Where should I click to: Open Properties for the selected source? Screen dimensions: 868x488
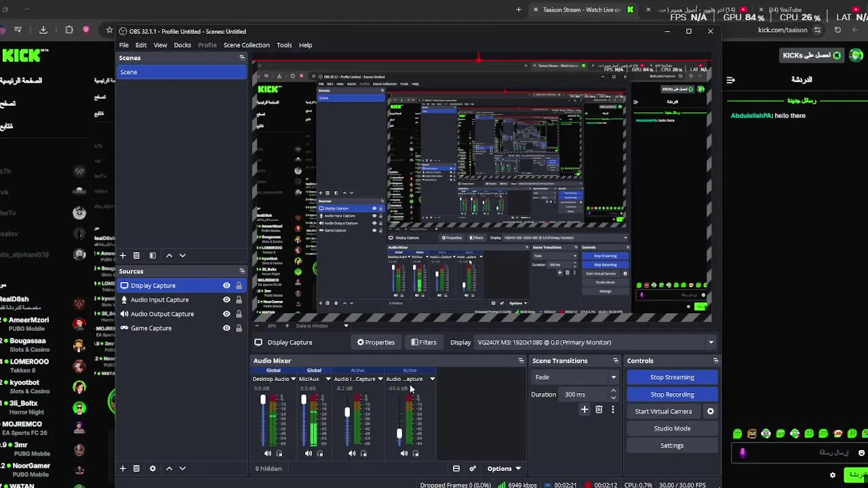pos(376,342)
